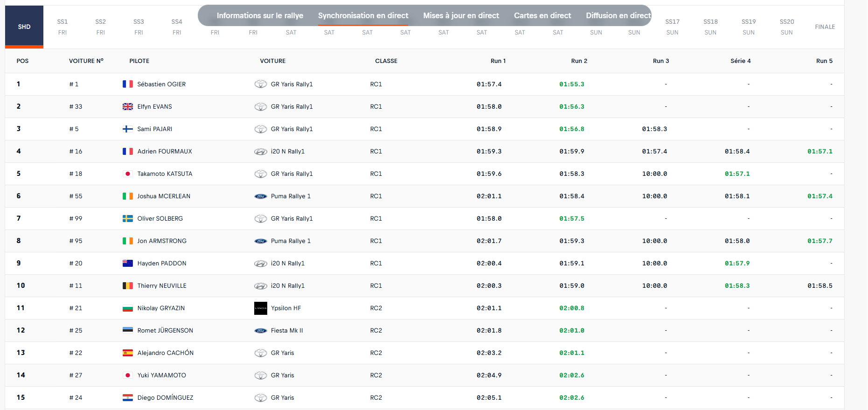Click the Hyundai logo in Paddon's row
Screen dimensions: 868x410
click(x=261, y=263)
